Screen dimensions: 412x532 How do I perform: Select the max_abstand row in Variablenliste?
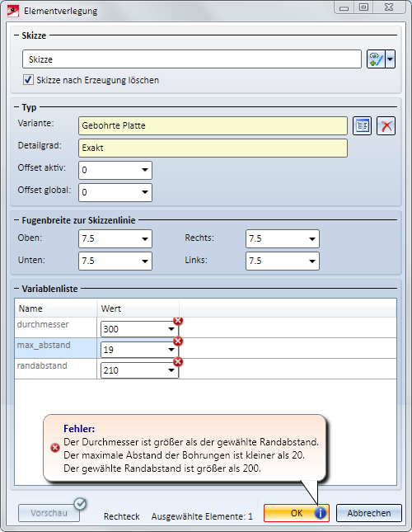coord(205,348)
